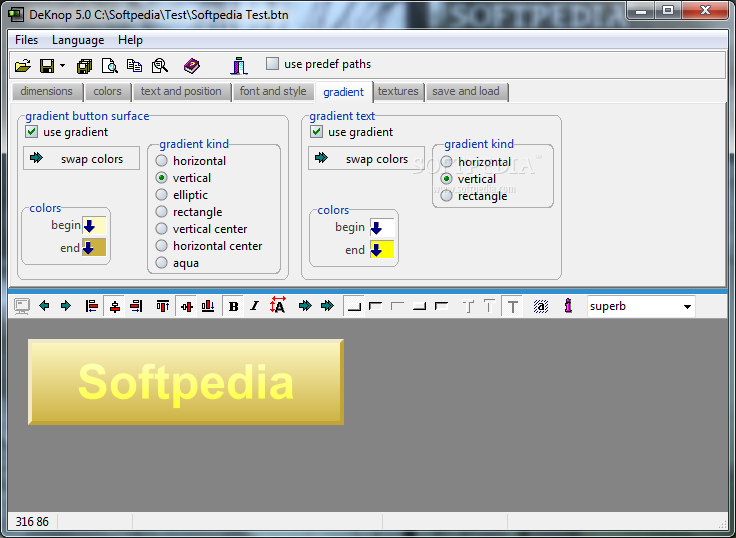Image resolution: width=736 pixels, height=538 pixels.
Task: Uncheck 'use gradient' for button surface
Action: coord(32,131)
